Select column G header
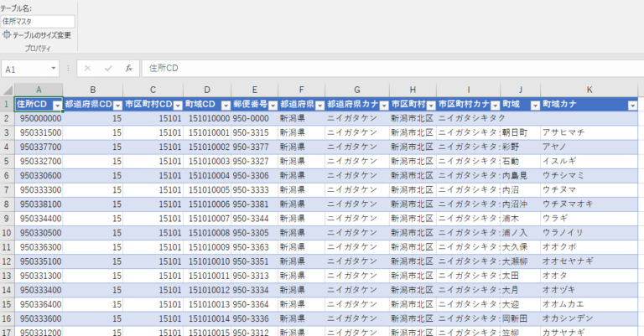The width and height of the screenshot is (644, 336). [357, 90]
